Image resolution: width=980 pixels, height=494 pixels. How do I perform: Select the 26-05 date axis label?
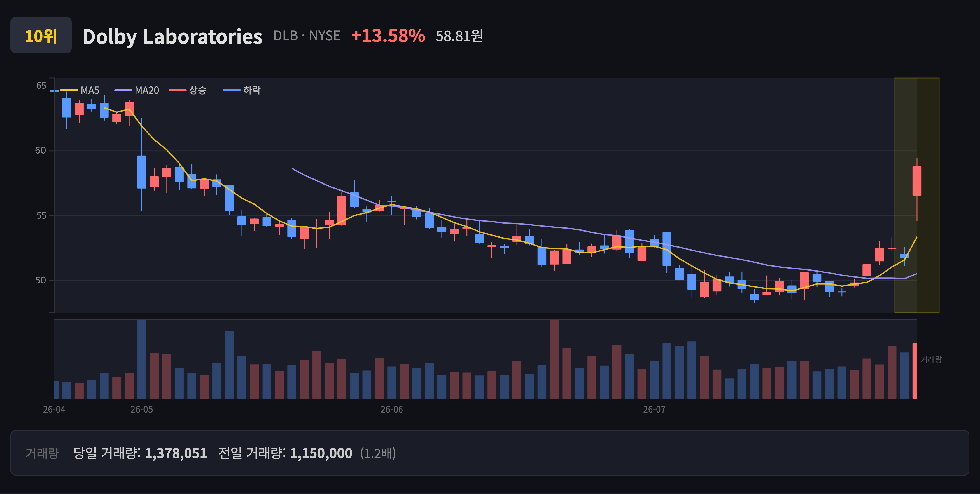pyautogui.click(x=141, y=409)
